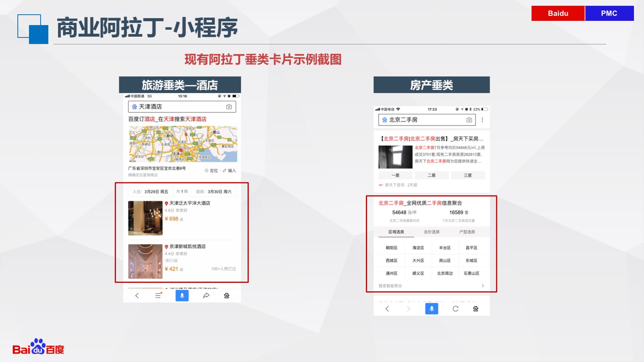Tap 定位 locate icon under the map
The image size is (644, 362).
coord(207,170)
